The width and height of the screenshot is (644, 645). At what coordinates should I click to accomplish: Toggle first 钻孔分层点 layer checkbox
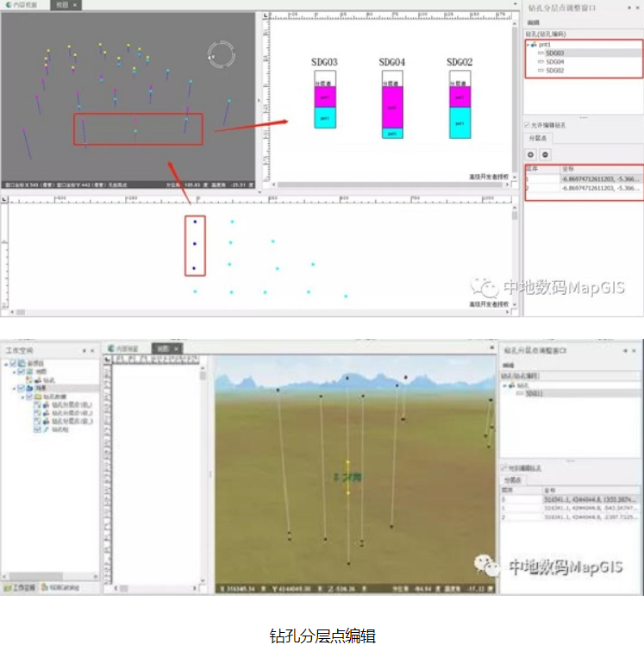(x=37, y=404)
